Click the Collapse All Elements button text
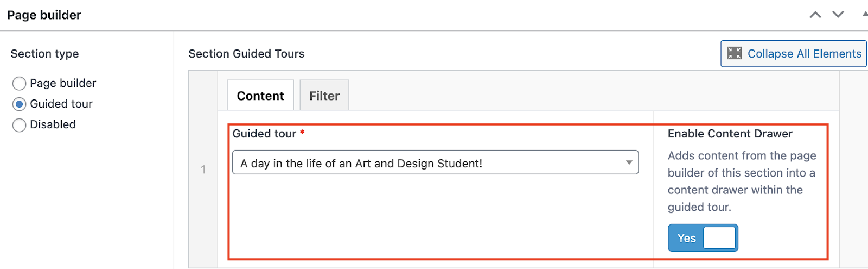Image resolution: width=868 pixels, height=269 pixels. tap(805, 53)
